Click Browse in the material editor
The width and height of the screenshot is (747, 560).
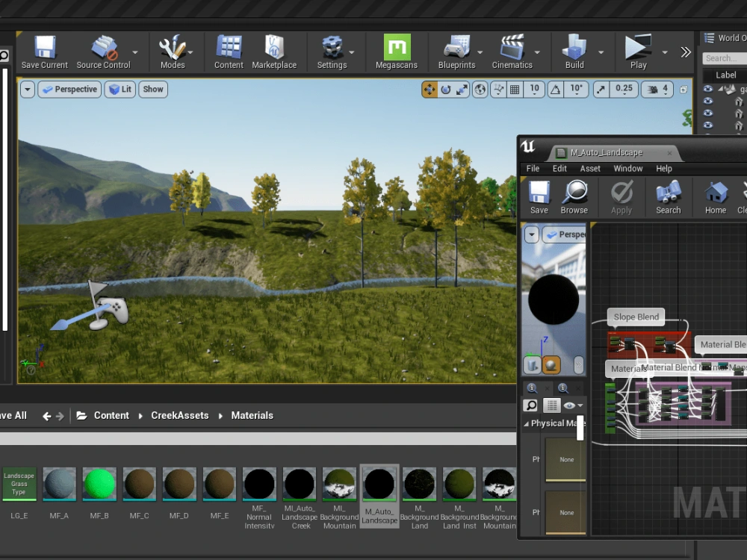(574, 196)
